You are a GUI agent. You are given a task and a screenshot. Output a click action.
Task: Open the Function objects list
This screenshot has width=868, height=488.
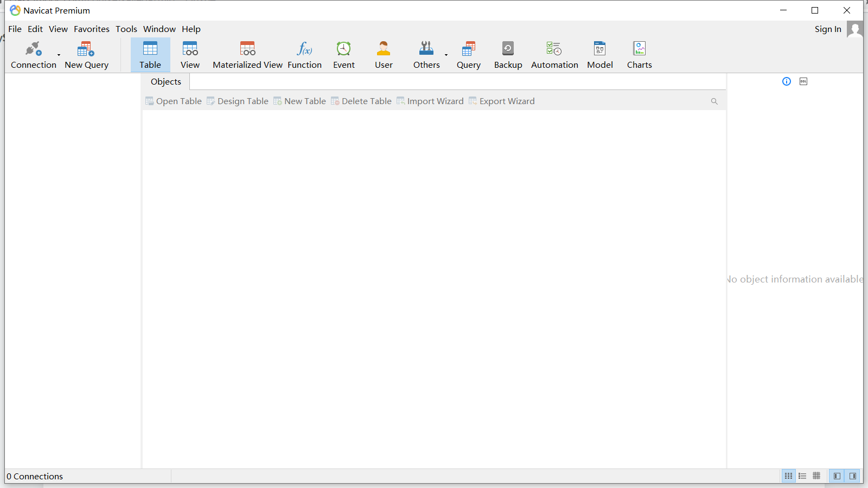tap(304, 55)
